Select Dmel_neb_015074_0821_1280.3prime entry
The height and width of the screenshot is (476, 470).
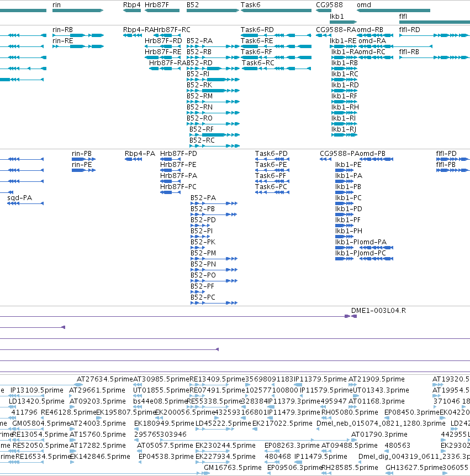[381, 423]
